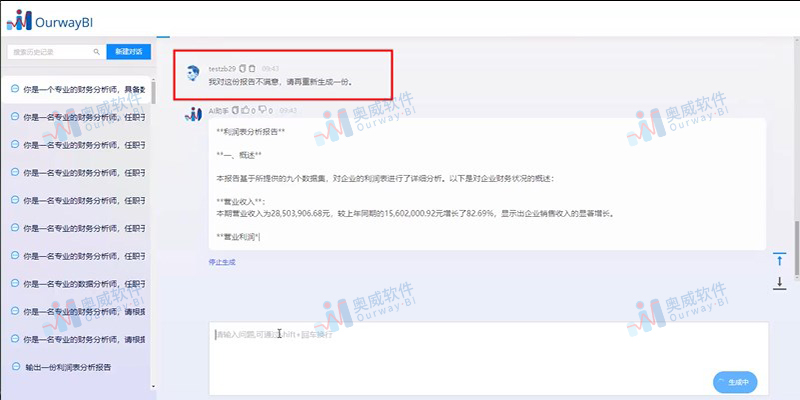This screenshot has height=400, width=800.
Task: Click the AI助手 avatar icon
Action: tap(193, 114)
